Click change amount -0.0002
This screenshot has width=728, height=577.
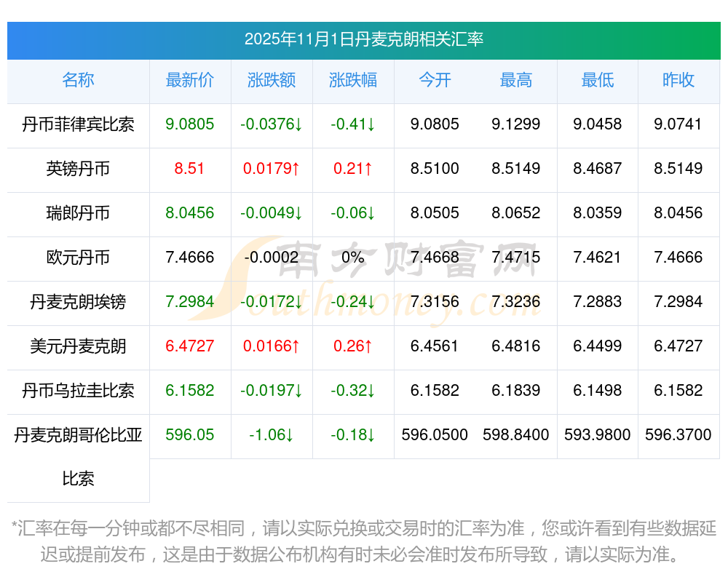272,257
